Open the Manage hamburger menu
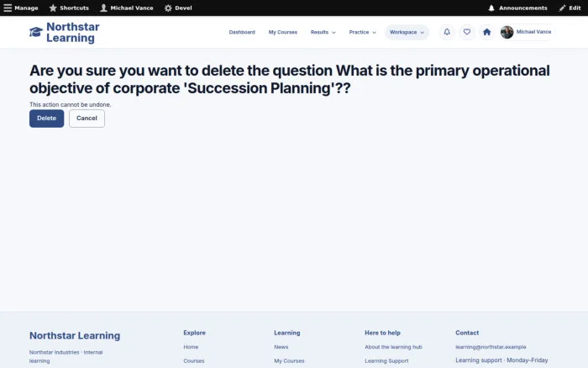The image size is (588, 368). tap(21, 8)
